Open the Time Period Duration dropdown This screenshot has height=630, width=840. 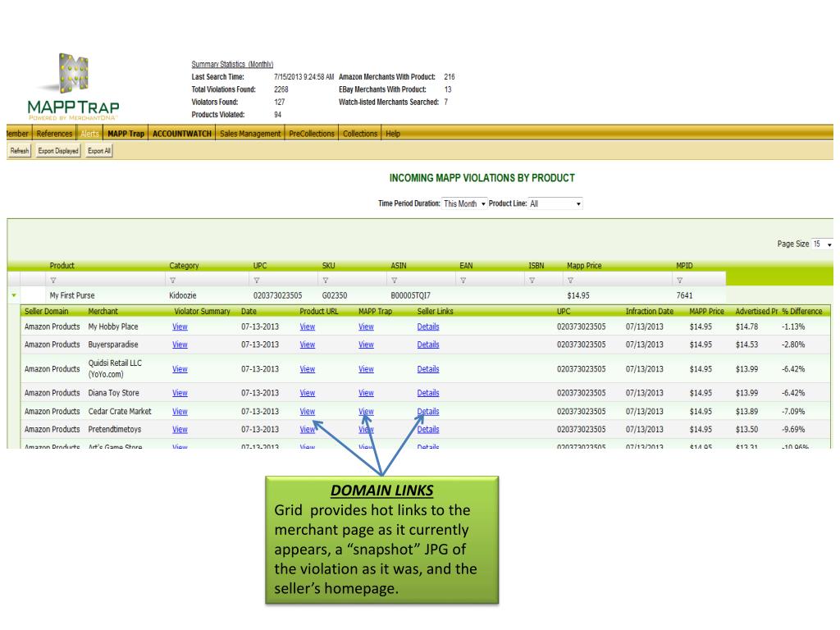(x=464, y=203)
